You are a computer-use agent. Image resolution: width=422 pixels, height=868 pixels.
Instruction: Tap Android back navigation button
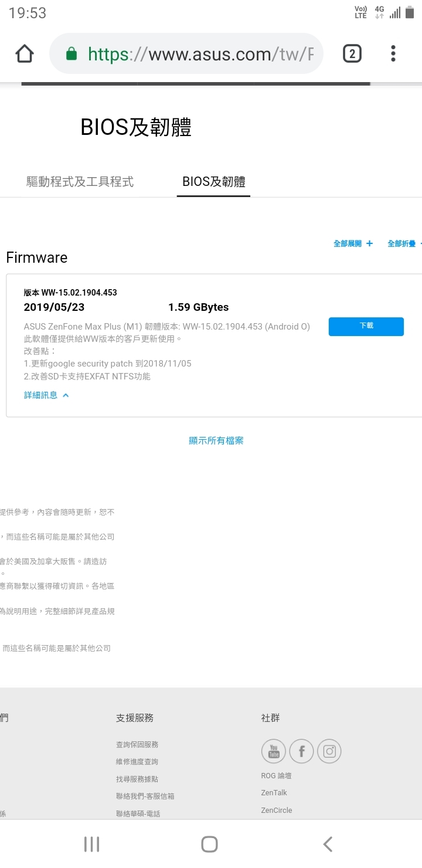(x=328, y=844)
